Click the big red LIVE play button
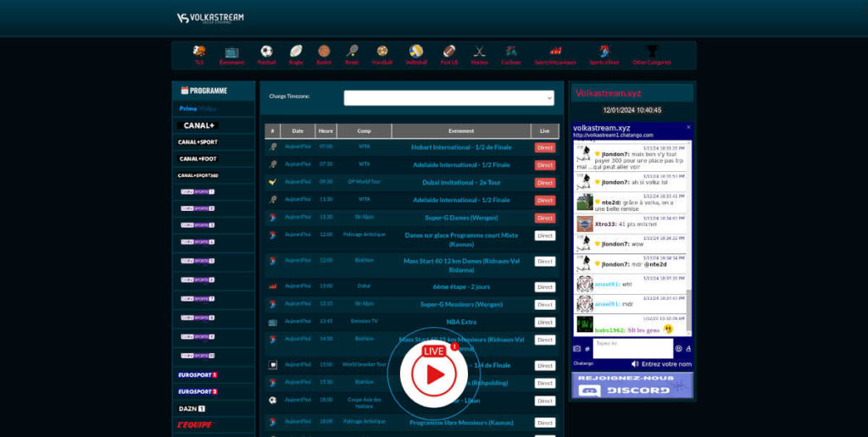The height and width of the screenshot is (437, 868). coord(433,374)
